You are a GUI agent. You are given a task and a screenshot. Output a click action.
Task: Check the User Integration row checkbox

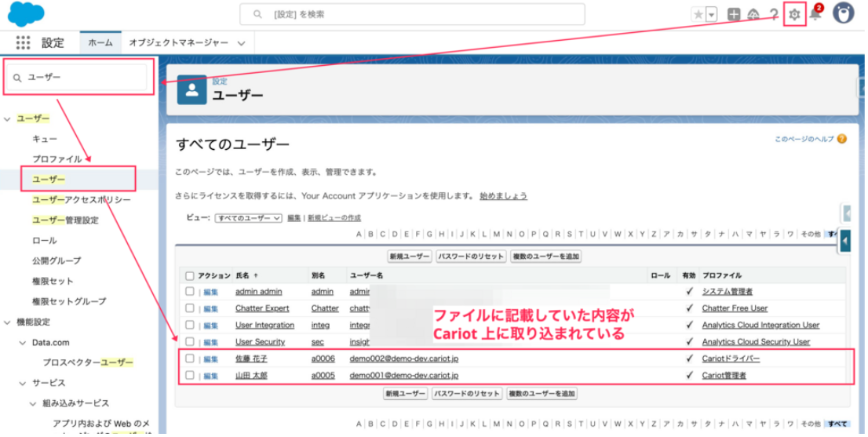click(x=190, y=324)
